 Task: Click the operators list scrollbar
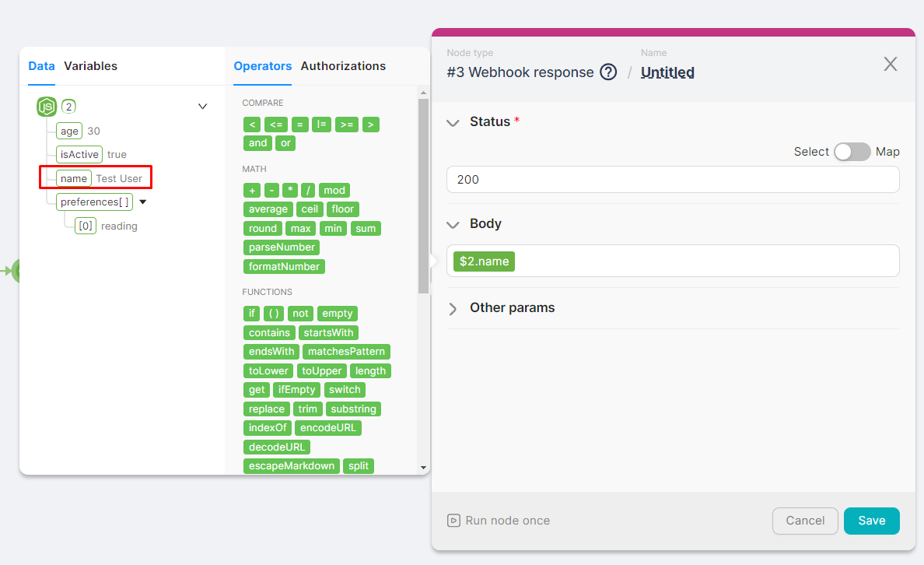click(423, 195)
